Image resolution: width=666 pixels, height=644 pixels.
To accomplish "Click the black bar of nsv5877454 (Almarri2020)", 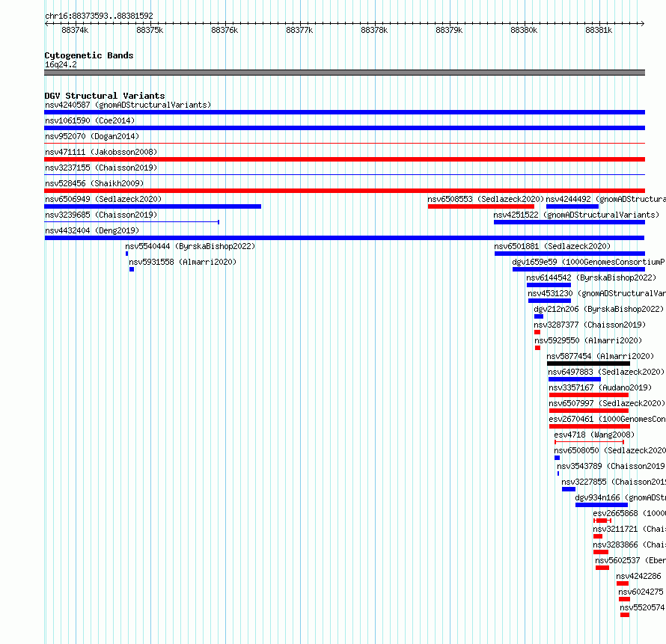I will 588,364.
